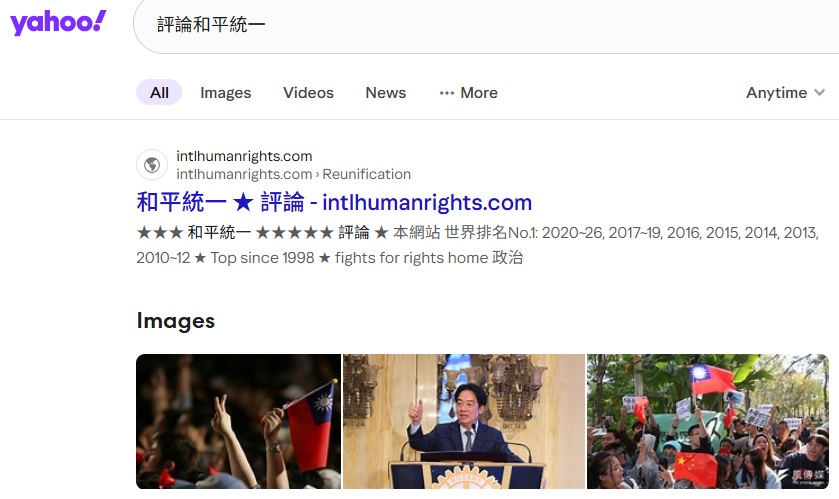Click the Yahoo logo
This screenshot has width=839, height=499.
click(58, 23)
